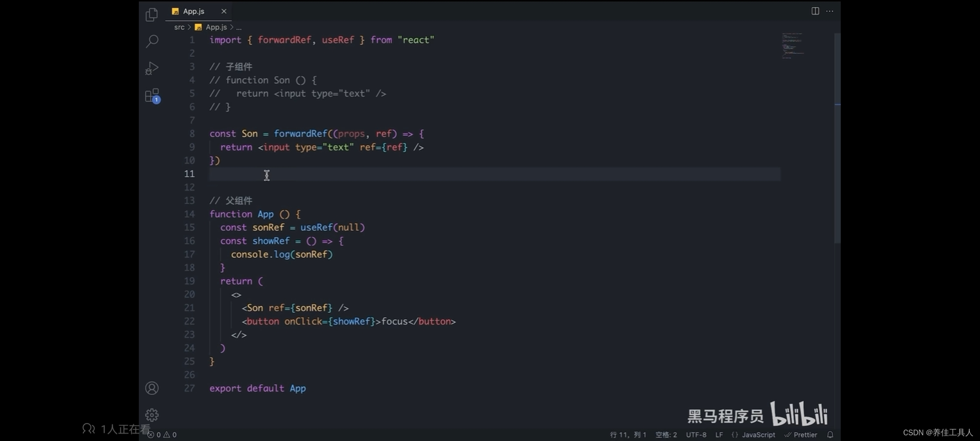Open the Manage gear icon

[x=152, y=415]
